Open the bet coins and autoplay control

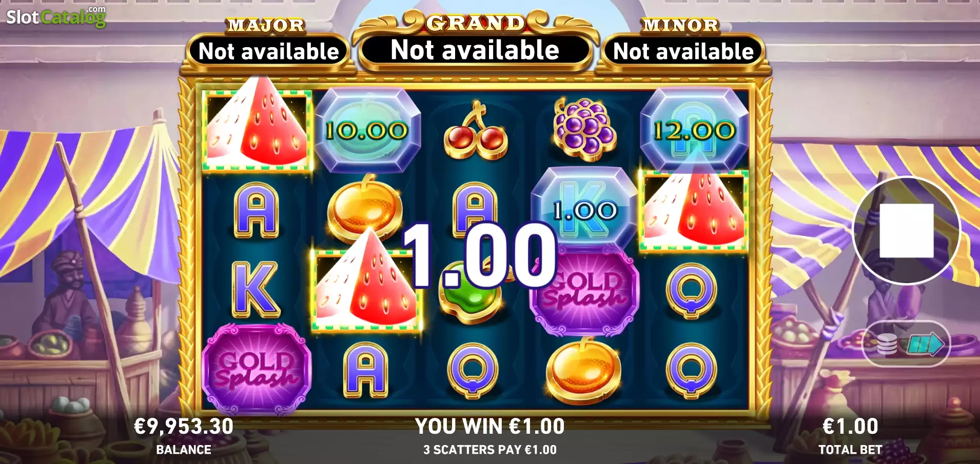pos(907,344)
